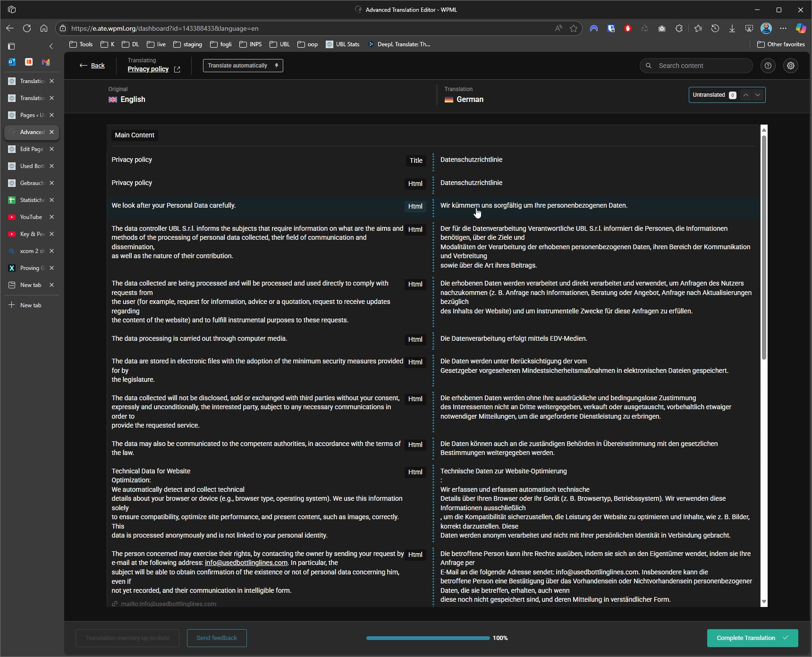812x657 pixels.
Task: Click the translation progress bar
Action: pyautogui.click(x=428, y=638)
